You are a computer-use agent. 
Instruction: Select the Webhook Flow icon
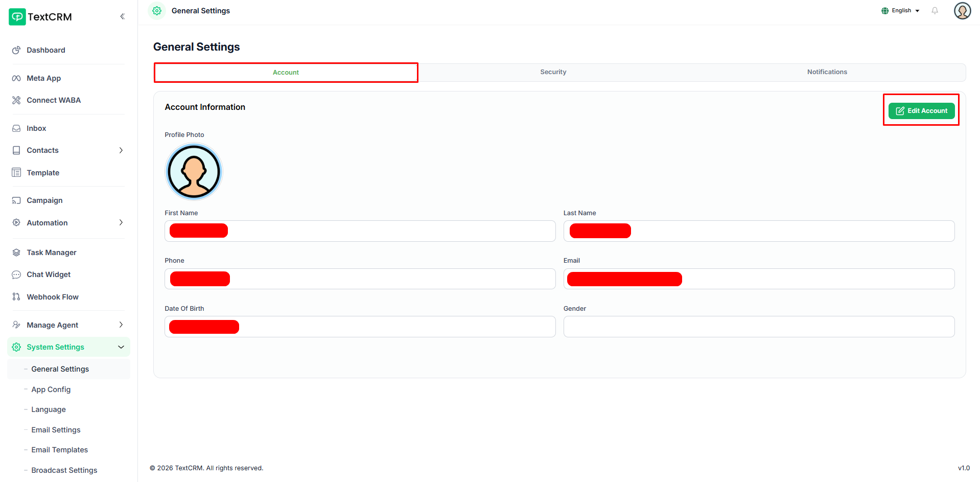point(16,297)
